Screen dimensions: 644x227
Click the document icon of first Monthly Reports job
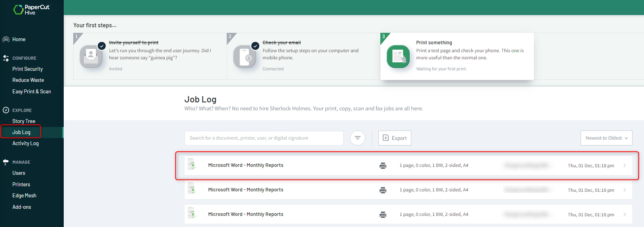pos(192,164)
